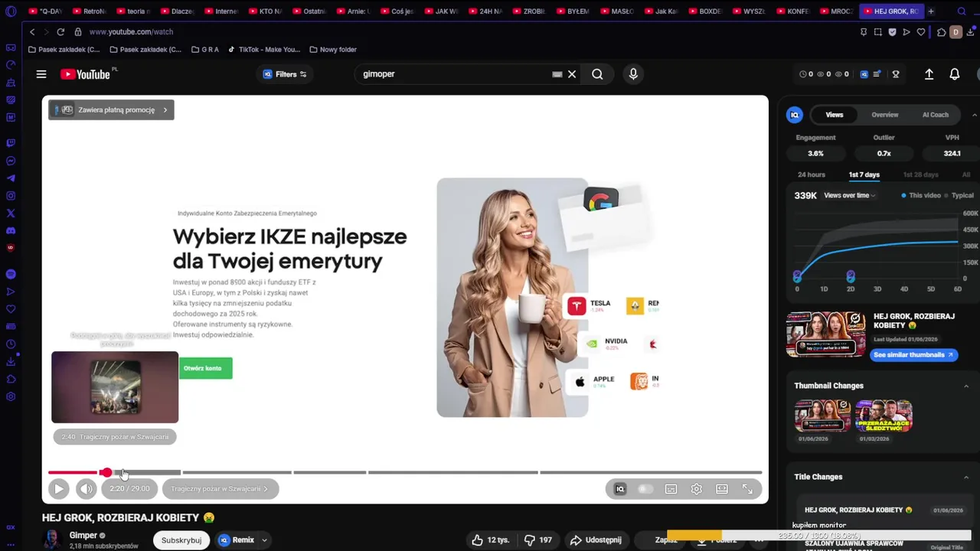
Task: Dislike the video (197)
Action: tap(538, 540)
